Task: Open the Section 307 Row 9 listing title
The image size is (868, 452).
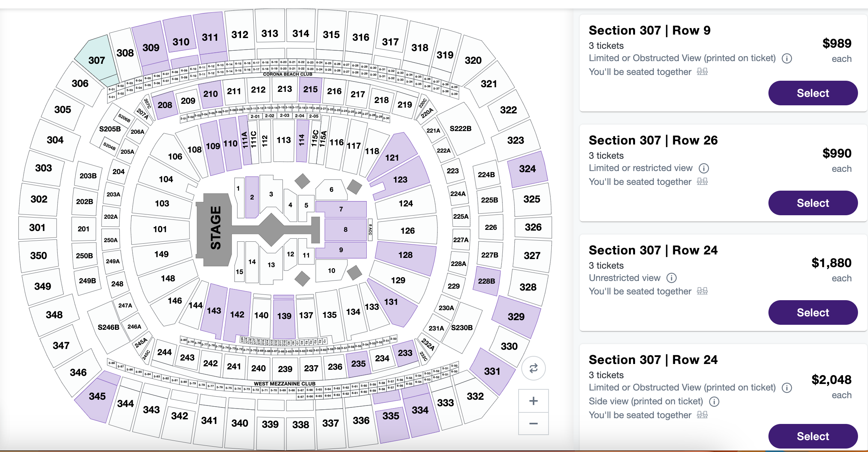Action: point(649,30)
